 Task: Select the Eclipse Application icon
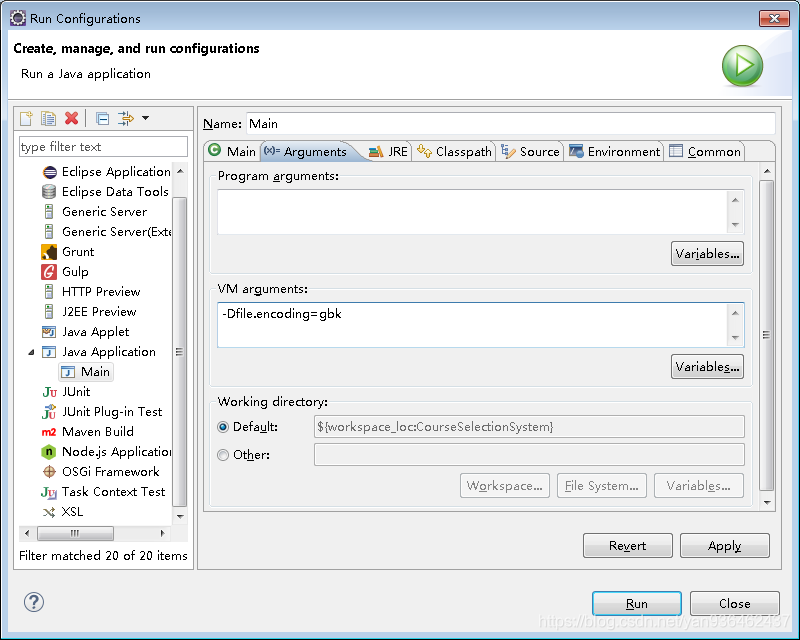pos(49,172)
